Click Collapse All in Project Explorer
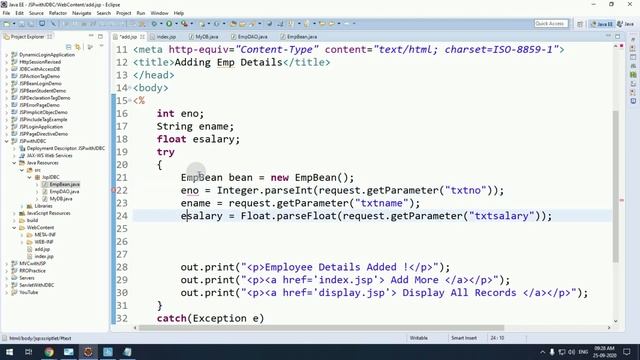Screen dimensions: 640x360 click(x=69, y=47)
